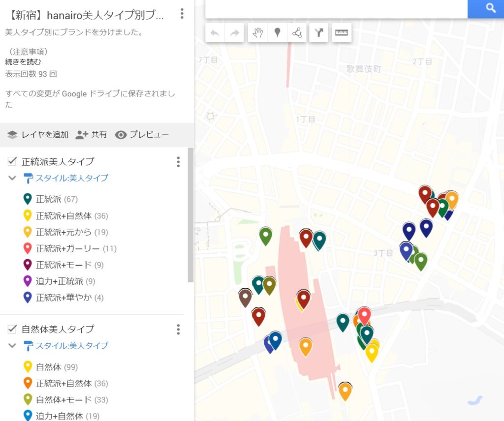Select the add marker tool
The width and height of the screenshot is (504, 421).
278,32
